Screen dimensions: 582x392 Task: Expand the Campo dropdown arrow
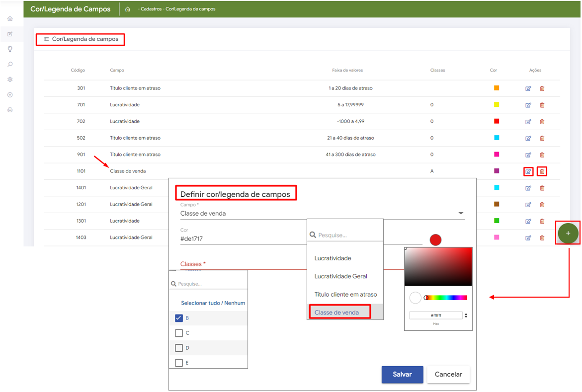pyautogui.click(x=461, y=214)
